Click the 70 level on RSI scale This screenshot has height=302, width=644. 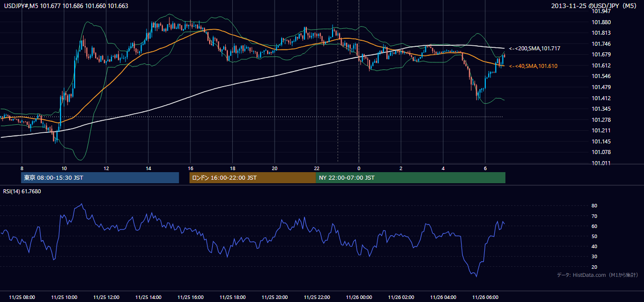point(594,216)
